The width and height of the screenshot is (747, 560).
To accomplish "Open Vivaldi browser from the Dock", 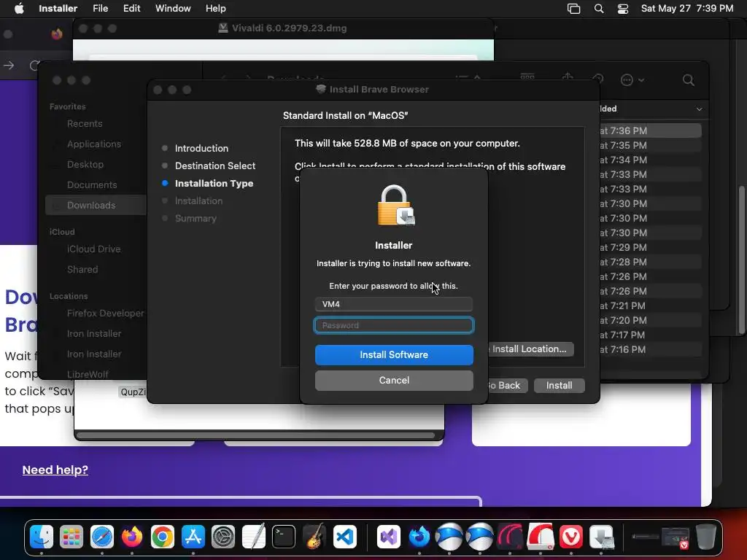I will click(570, 537).
